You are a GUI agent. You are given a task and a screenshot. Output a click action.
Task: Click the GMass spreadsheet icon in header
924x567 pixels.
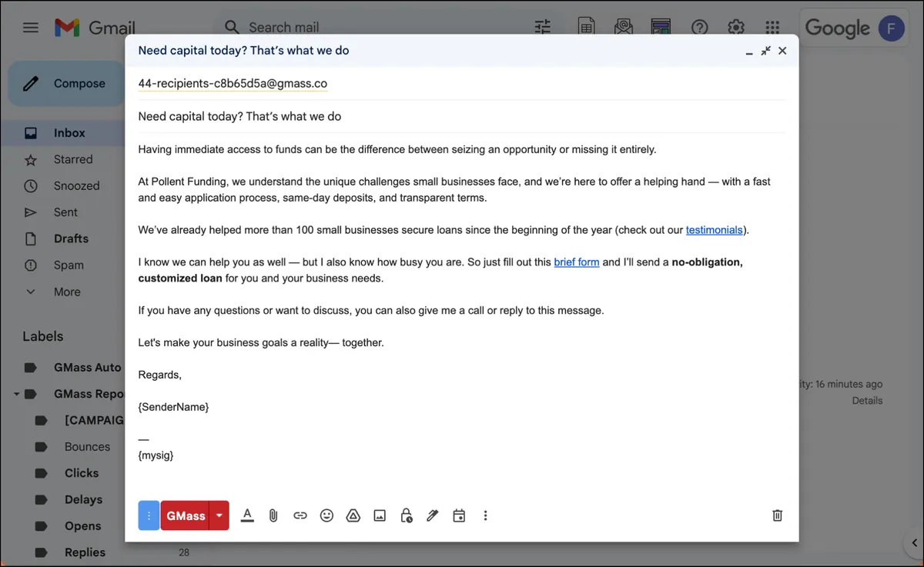pyautogui.click(x=587, y=28)
